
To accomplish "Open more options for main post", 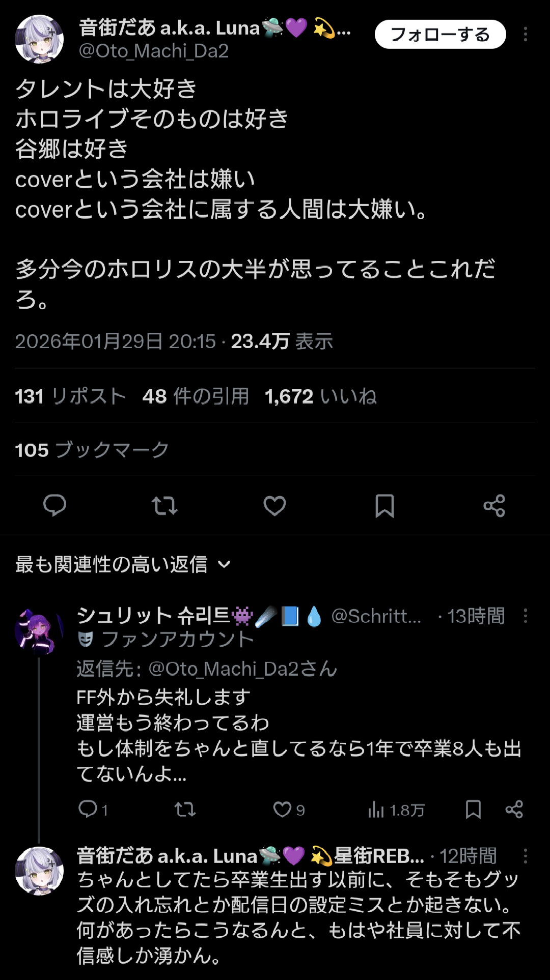I will point(525,35).
